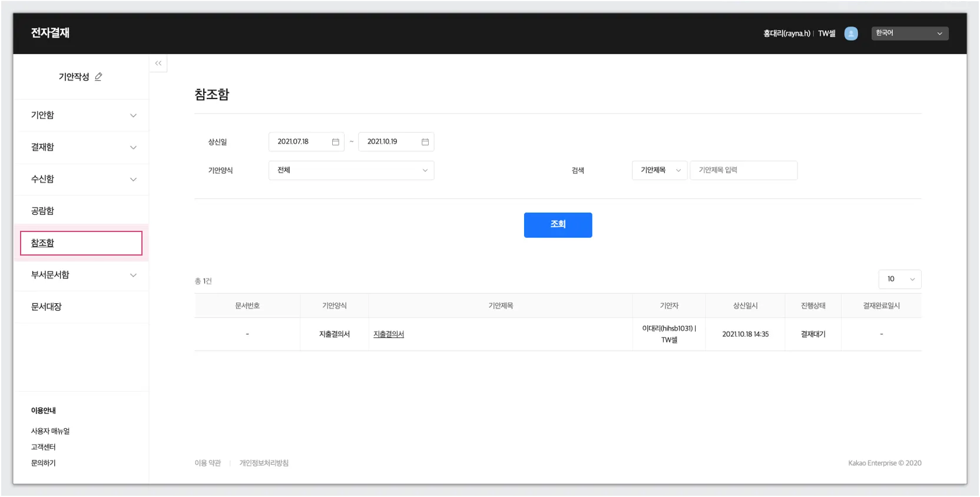
Task: Open the 한국어 language dropdown
Action: [910, 34]
